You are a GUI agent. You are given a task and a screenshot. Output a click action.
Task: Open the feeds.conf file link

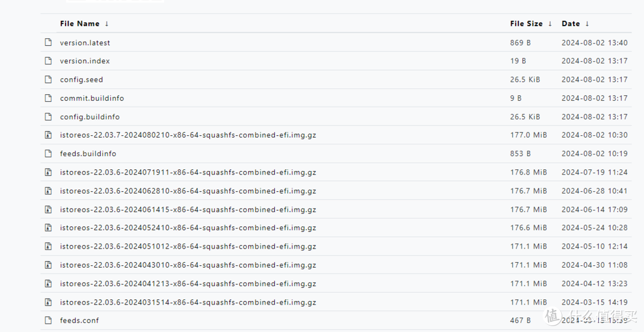(x=79, y=321)
